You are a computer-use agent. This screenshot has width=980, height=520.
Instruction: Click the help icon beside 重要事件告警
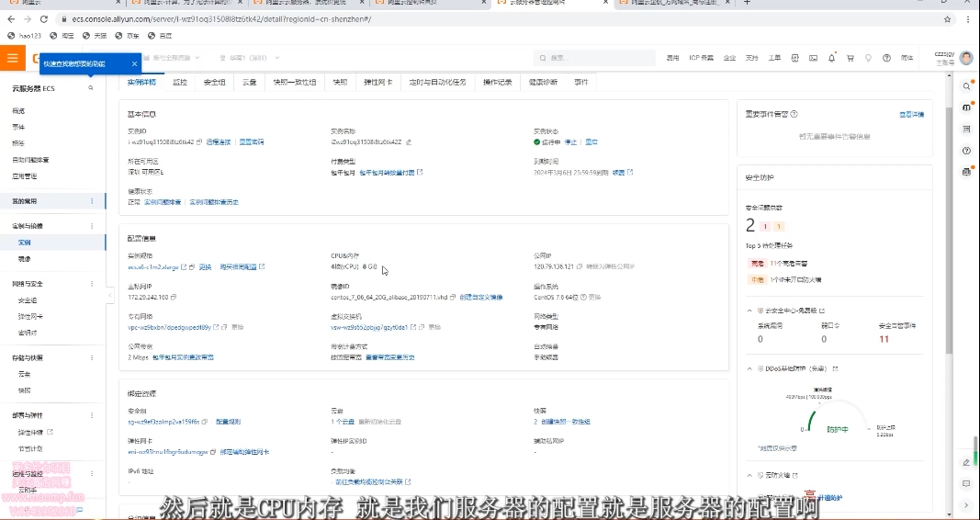point(794,114)
